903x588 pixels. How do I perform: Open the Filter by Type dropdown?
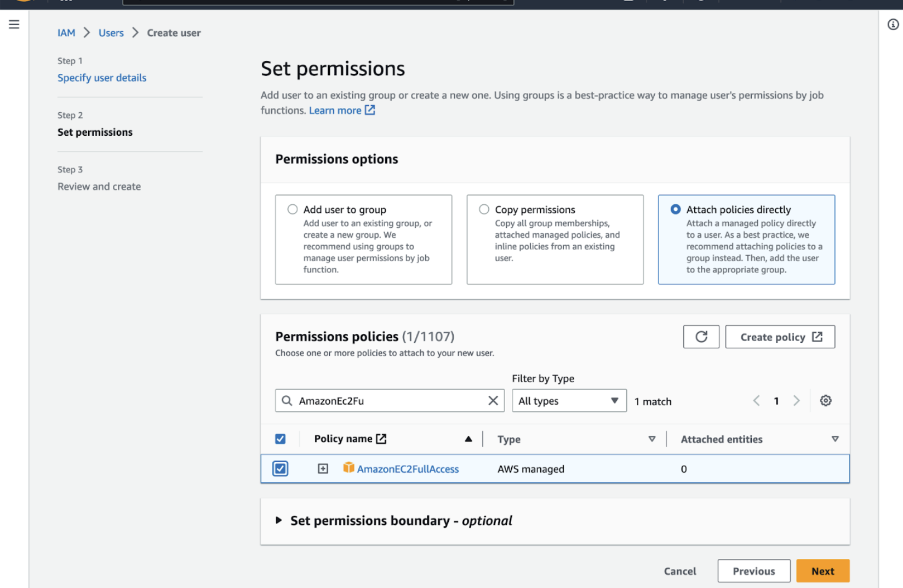(x=568, y=401)
